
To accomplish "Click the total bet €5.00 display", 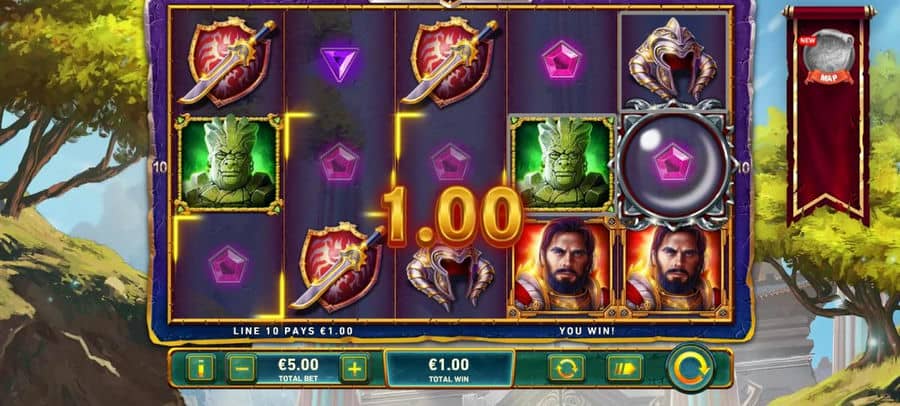I will 298,368.
